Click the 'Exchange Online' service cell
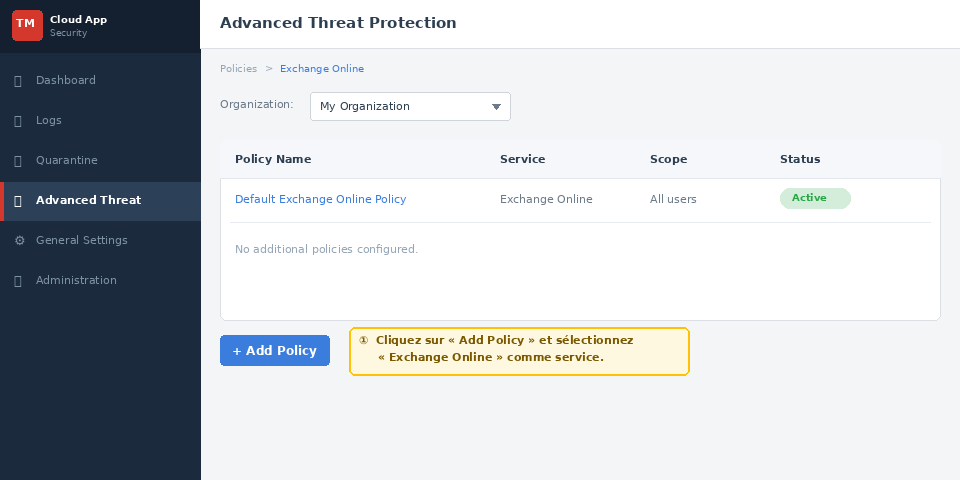The height and width of the screenshot is (480, 960). 546,199
